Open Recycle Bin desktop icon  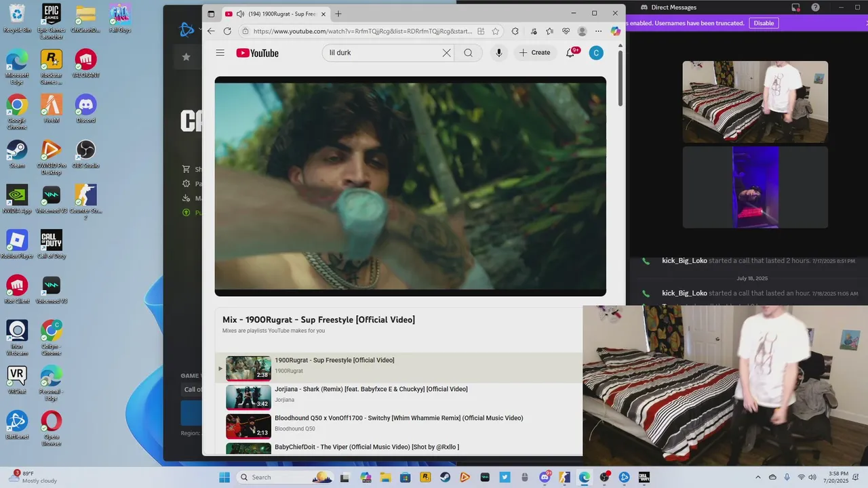[17, 18]
